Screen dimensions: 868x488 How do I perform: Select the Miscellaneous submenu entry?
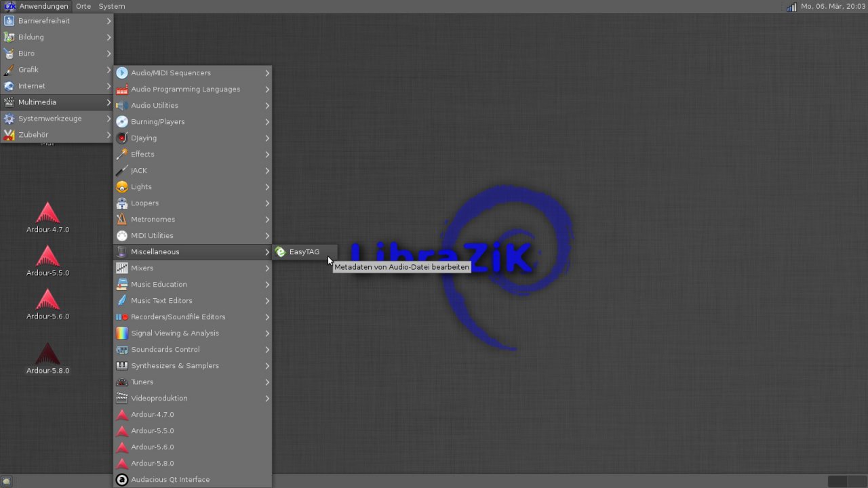[193, 251]
